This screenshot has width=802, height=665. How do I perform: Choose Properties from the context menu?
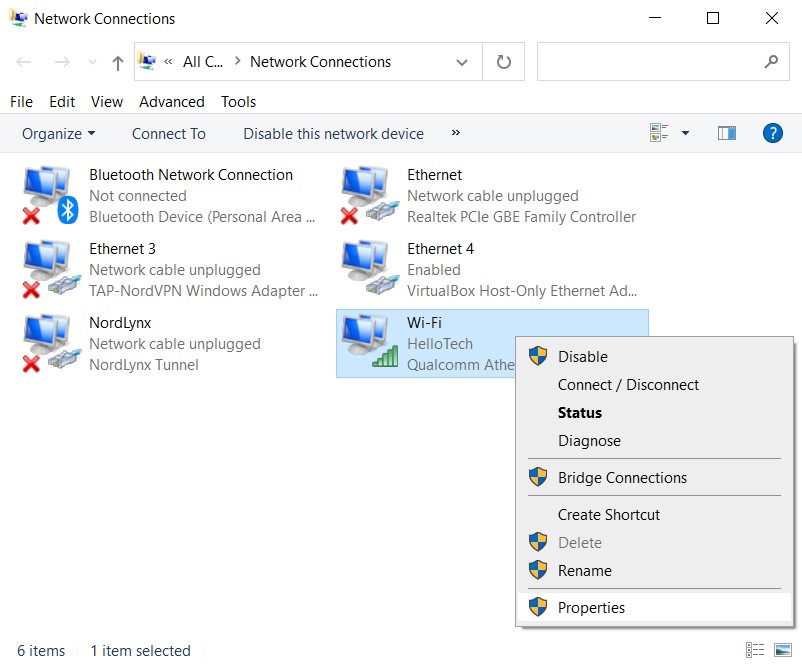[x=591, y=607]
